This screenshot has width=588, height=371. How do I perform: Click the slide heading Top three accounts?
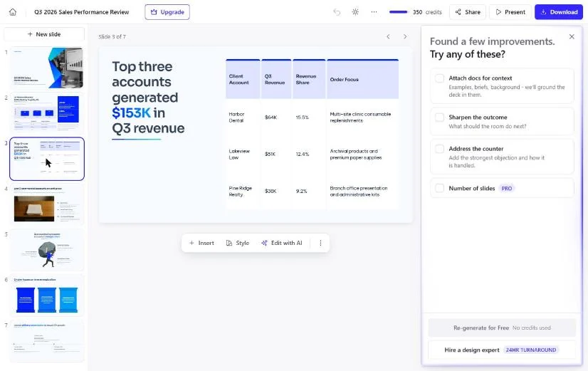pyautogui.click(x=148, y=98)
